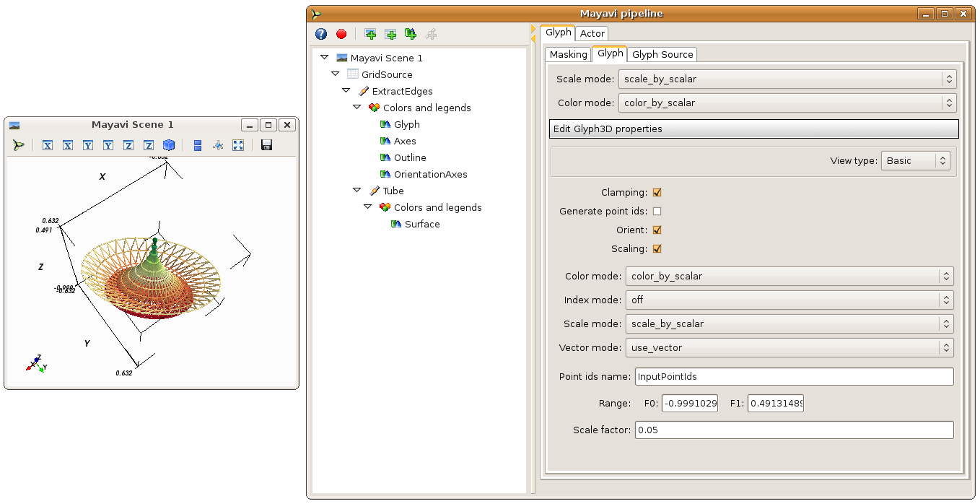The width and height of the screenshot is (980, 504).
Task: Start recording with the red circle icon
Action: (x=341, y=34)
